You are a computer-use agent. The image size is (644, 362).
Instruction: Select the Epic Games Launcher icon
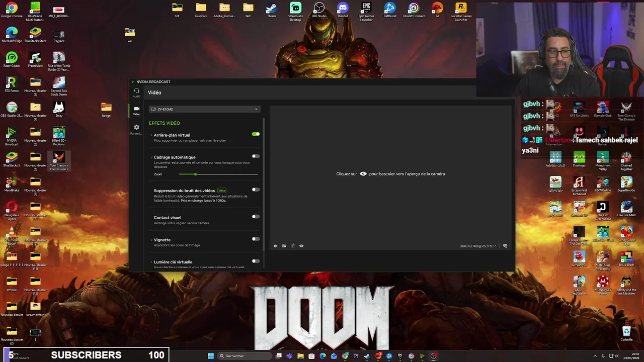366,11
